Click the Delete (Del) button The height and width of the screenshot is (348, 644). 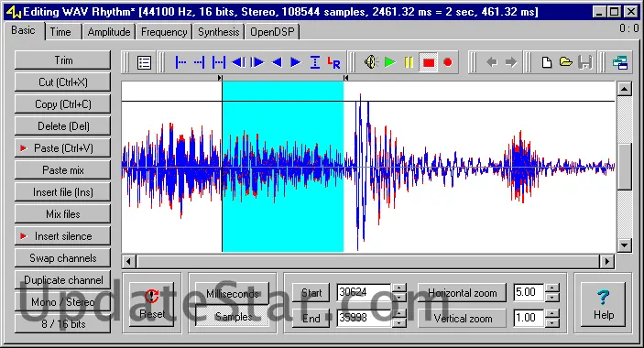click(x=63, y=126)
